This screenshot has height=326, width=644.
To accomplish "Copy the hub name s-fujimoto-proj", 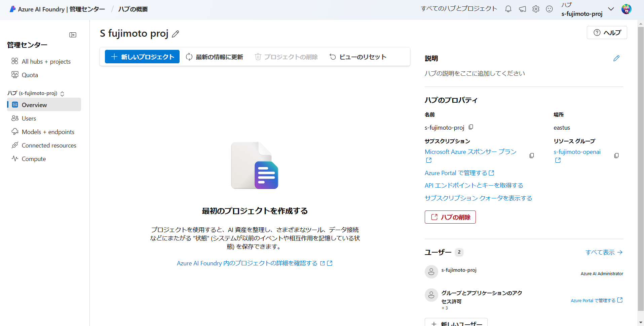I will pyautogui.click(x=471, y=127).
